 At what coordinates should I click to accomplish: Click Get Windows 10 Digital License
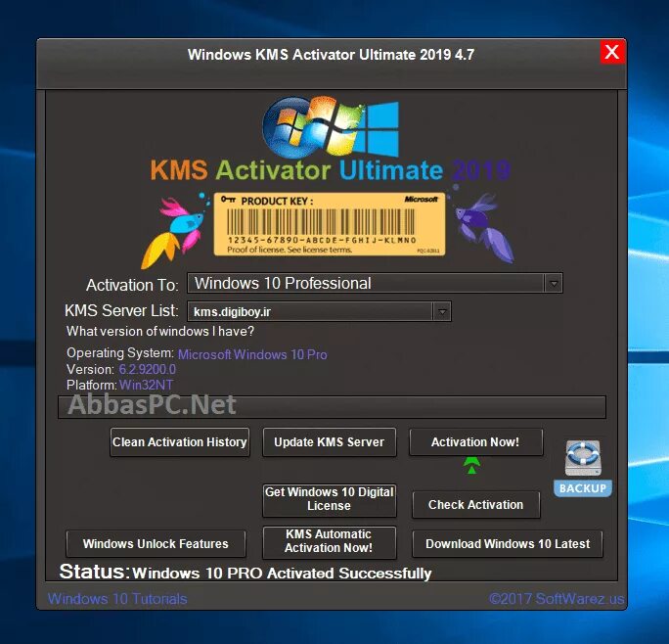[x=329, y=499]
